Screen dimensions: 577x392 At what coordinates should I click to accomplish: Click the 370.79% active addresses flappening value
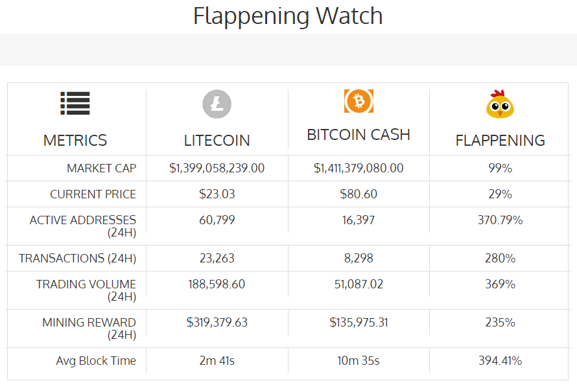tap(500, 220)
